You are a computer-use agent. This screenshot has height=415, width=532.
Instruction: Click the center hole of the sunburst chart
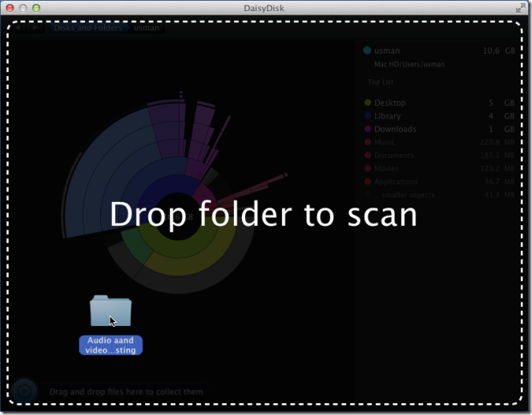(x=177, y=217)
